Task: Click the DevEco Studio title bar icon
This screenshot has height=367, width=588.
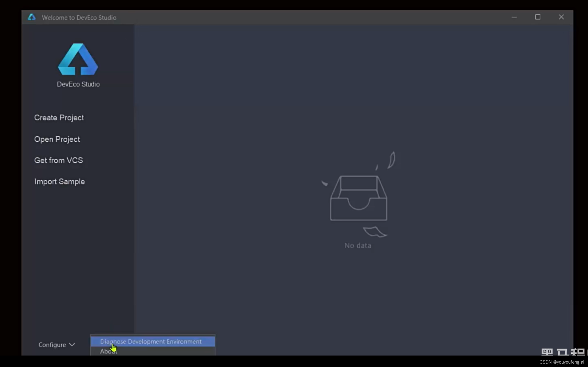Action: 32,17
